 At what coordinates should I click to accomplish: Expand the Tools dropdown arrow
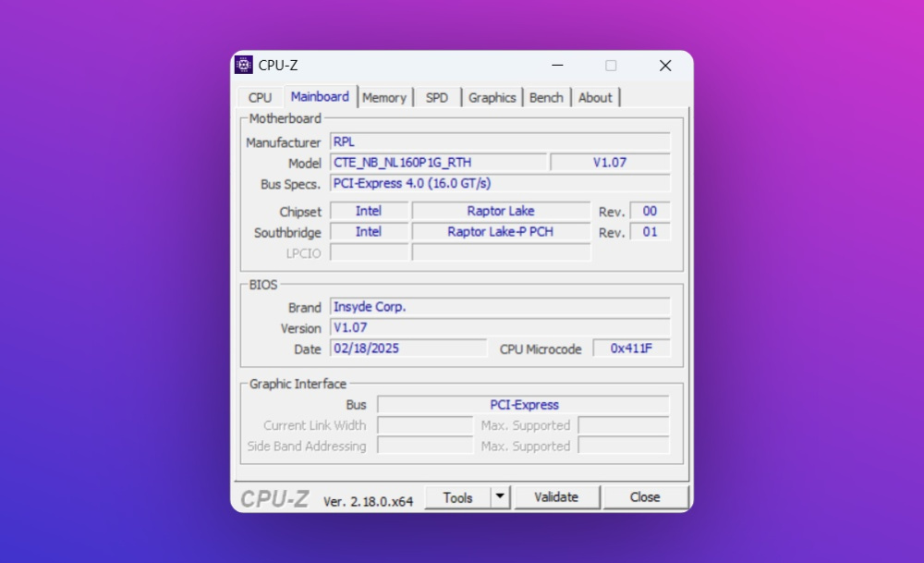(x=500, y=497)
